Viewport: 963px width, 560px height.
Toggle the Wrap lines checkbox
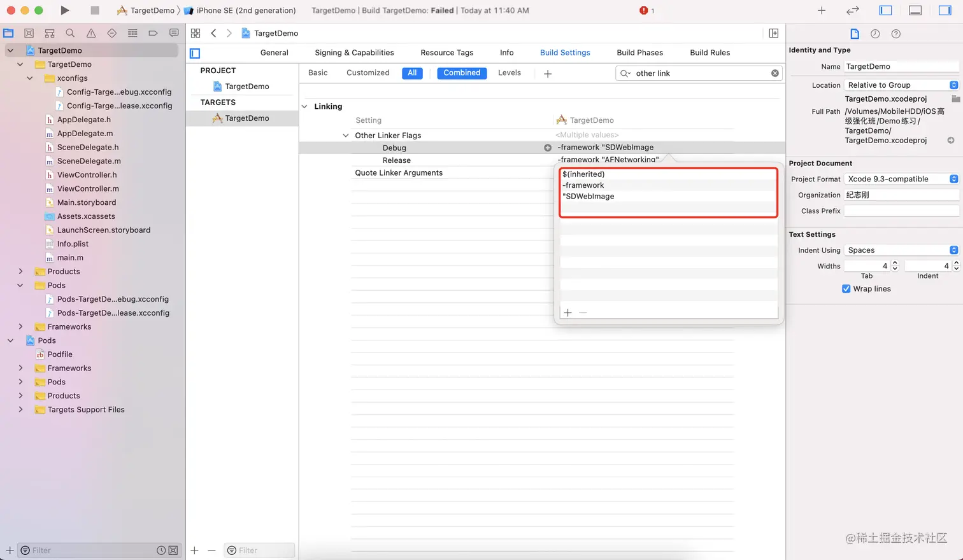coord(846,289)
